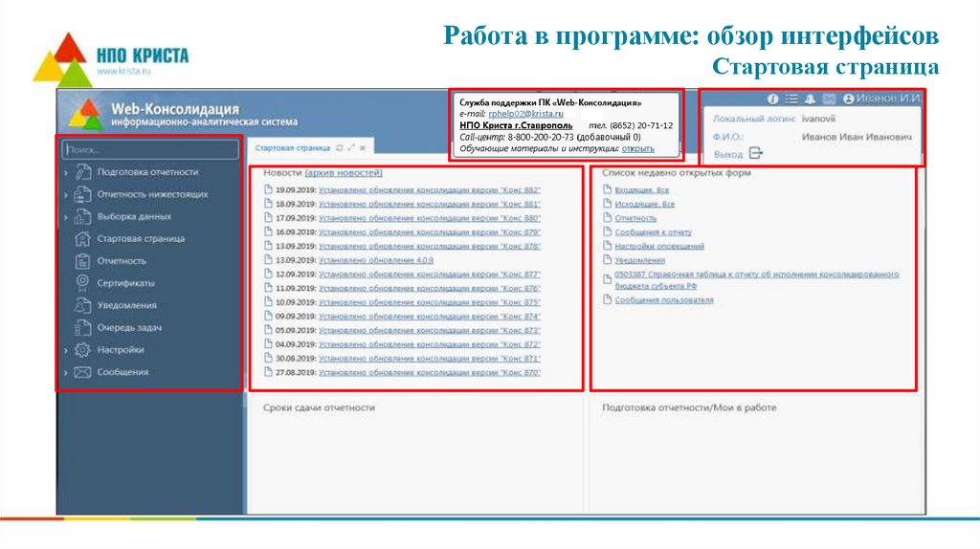Click the Сообщения envelope icon in sidebar

(82, 372)
